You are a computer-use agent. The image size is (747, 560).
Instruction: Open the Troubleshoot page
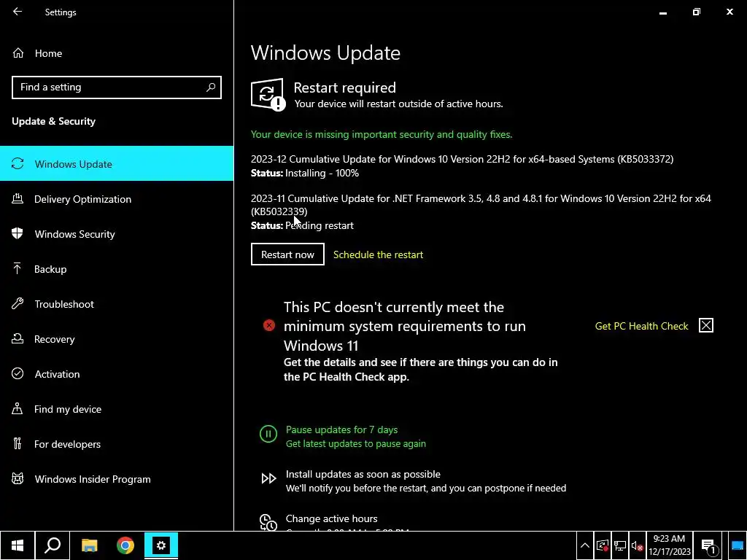(x=117, y=304)
